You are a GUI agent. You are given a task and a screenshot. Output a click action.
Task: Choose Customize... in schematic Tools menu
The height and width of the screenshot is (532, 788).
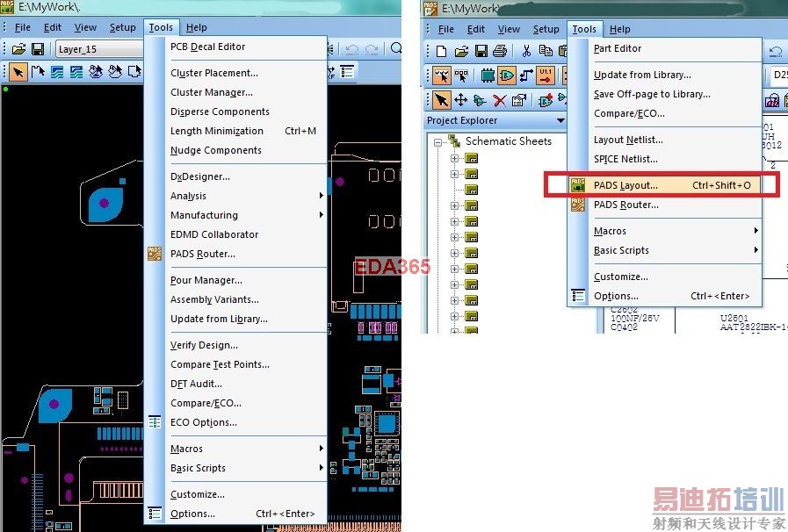click(621, 277)
